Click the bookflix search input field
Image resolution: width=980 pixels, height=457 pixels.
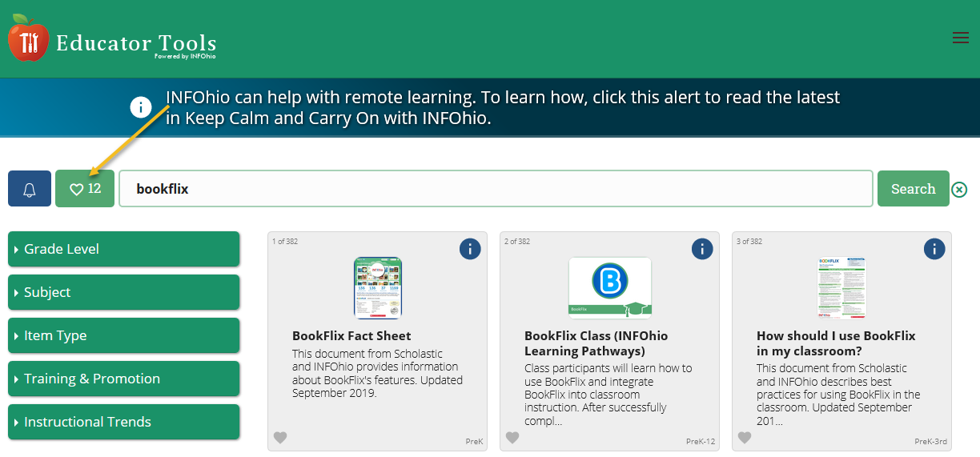point(496,189)
